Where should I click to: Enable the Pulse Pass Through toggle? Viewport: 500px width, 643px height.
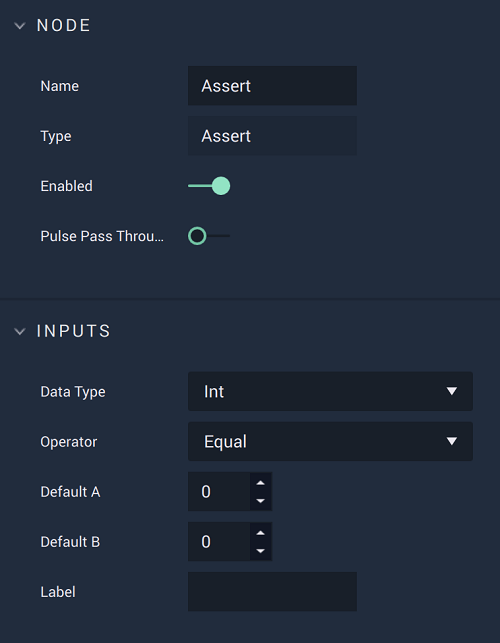[x=209, y=236]
